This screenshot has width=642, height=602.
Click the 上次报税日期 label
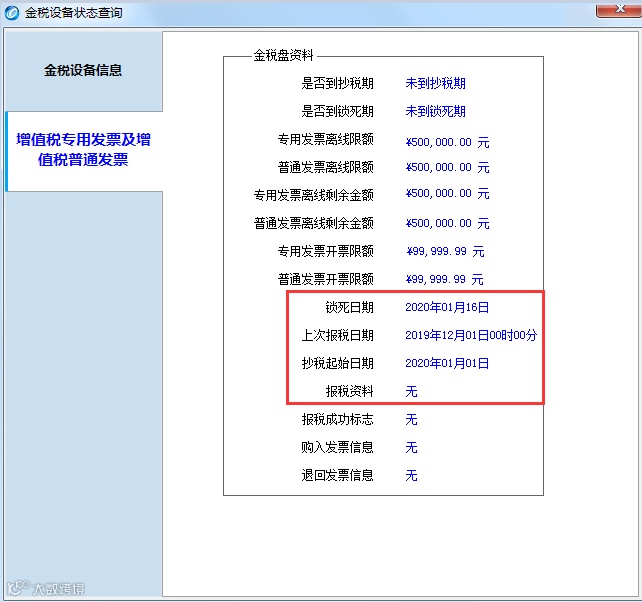(x=337, y=335)
